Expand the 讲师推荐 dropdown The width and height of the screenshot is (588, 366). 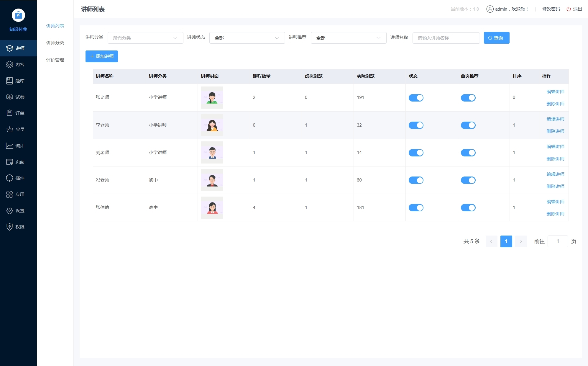coord(348,38)
